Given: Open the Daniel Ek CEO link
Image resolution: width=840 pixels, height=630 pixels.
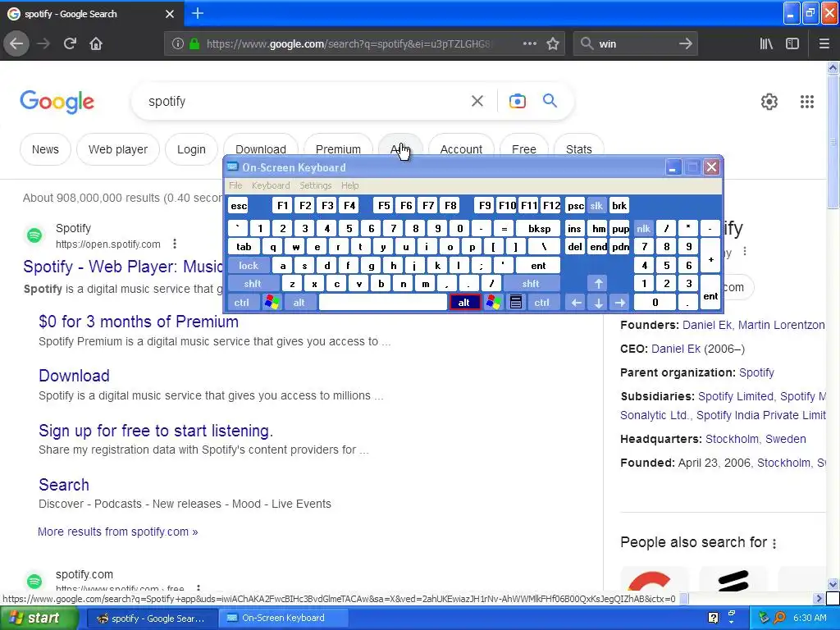Looking at the screenshot, I should pyautogui.click(x=676, y=349).
